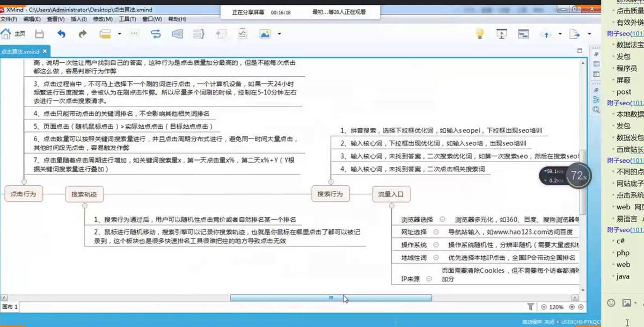Open the 帮助(H) menu
The height and width of the screenshot is (327, 644).
[x=178, y=19]
